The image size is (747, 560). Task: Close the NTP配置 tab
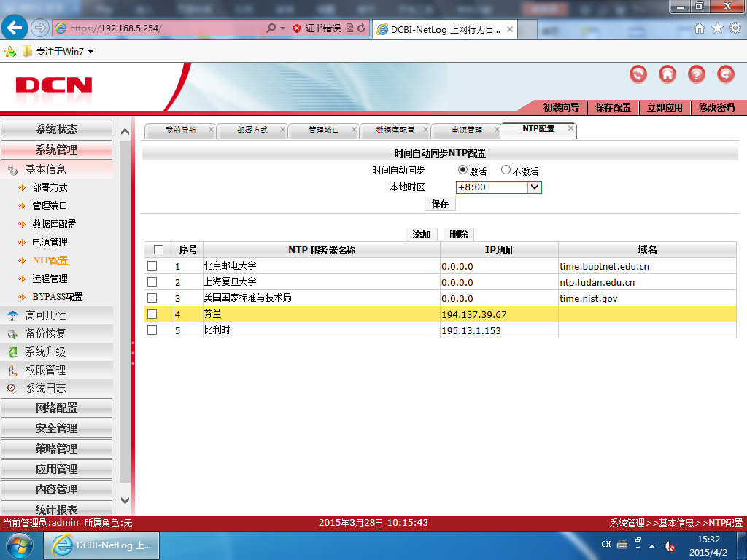click(x=570, y=128)
